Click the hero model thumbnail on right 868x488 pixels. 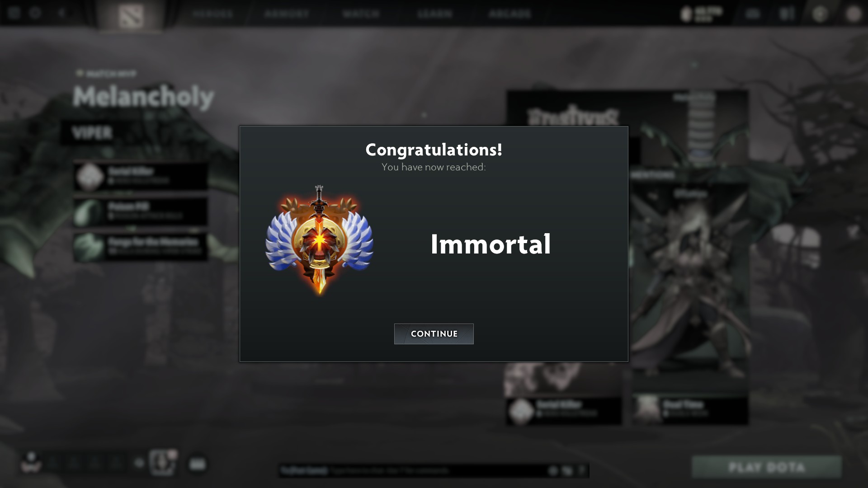tap(689, 289)
